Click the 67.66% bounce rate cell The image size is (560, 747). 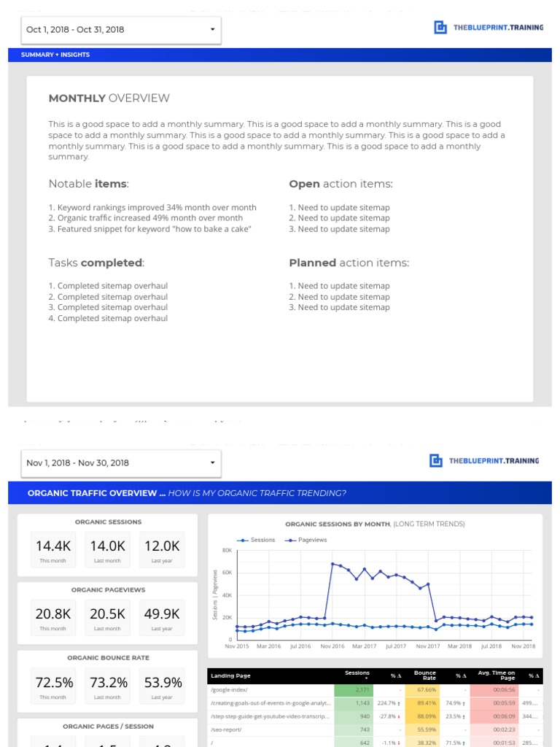click(x=422, y=689)
